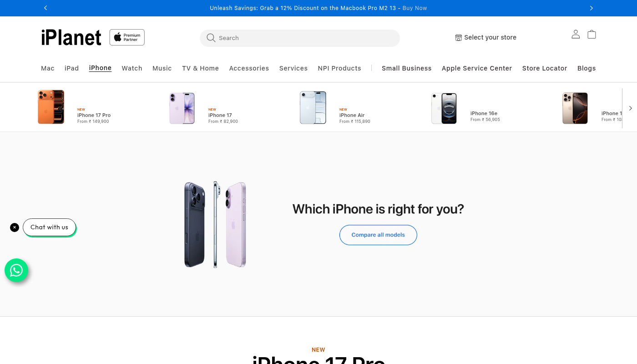
Task: Open the Watch navigation item
Action: pos(132,68)
